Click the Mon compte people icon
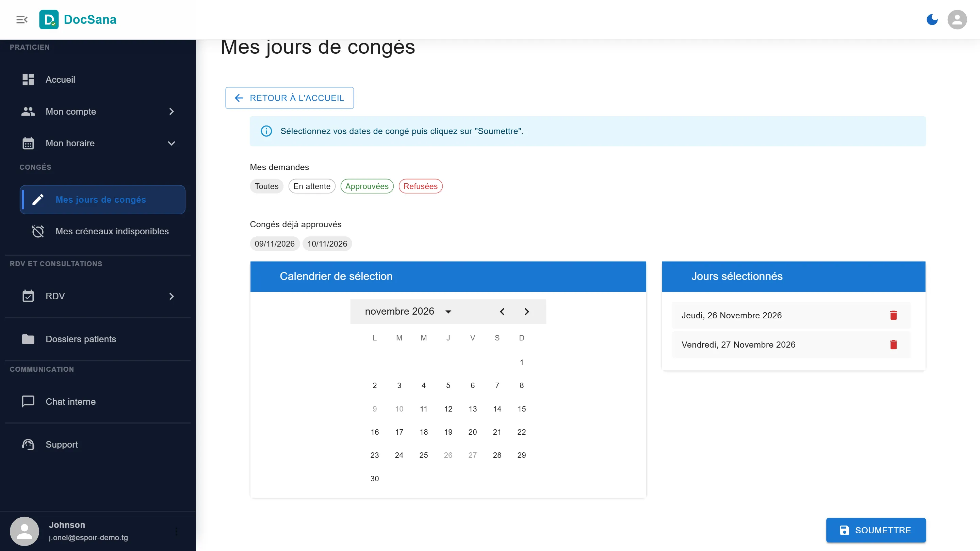 coord(28,112)
